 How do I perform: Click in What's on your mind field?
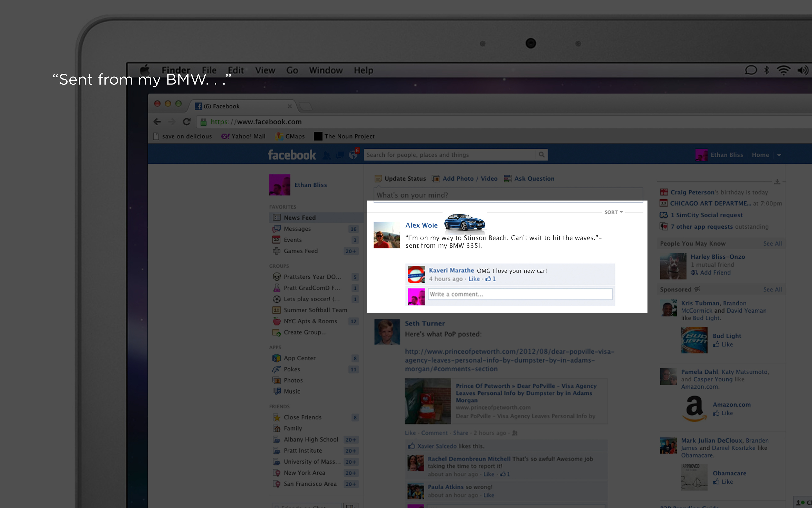click(508, 195)
